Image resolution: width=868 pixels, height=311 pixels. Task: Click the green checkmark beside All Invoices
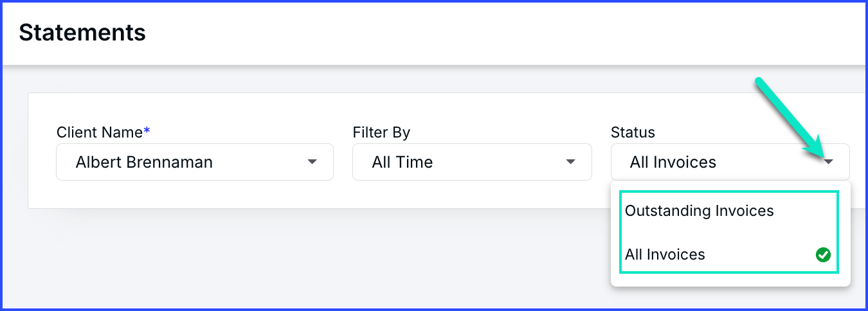823,255
